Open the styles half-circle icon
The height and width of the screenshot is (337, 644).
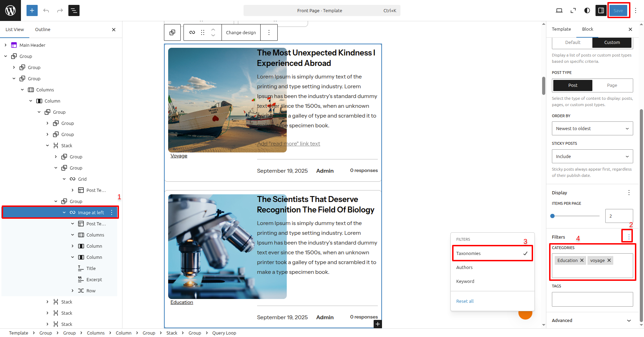point(587,10)
